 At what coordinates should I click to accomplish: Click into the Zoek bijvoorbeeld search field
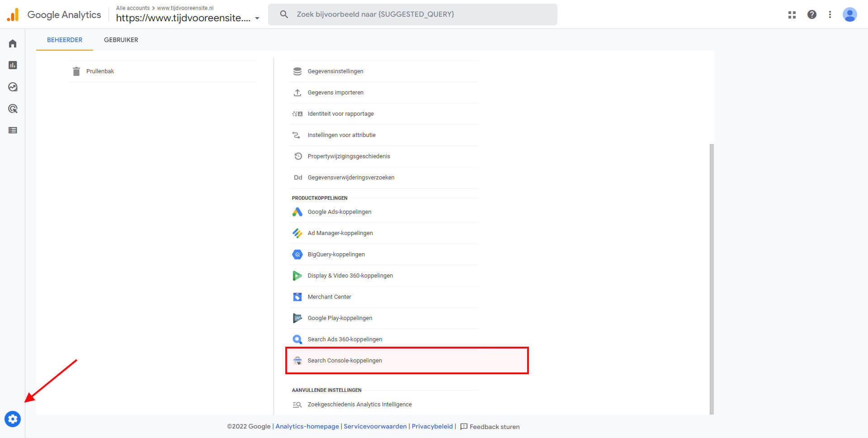413,14
